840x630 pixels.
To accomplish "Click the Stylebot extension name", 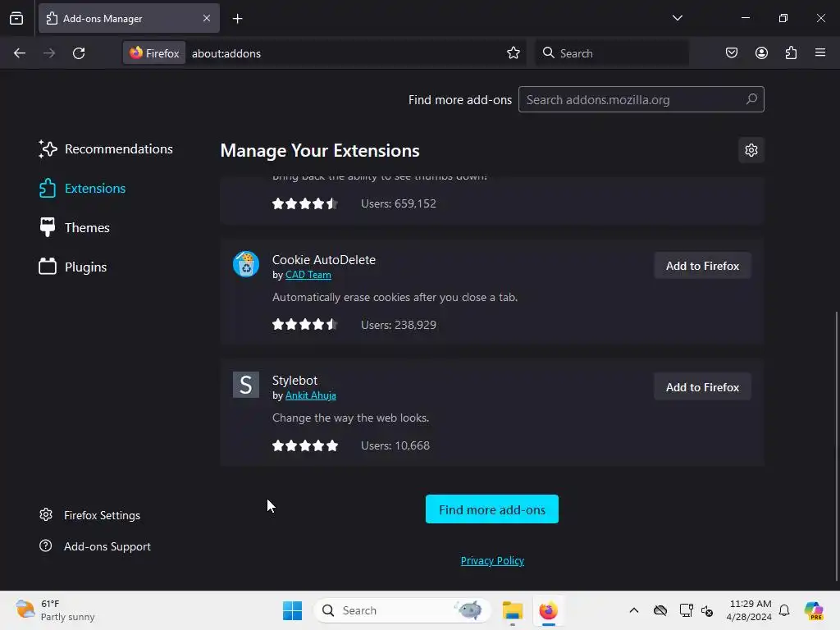I will click(294, 381).
